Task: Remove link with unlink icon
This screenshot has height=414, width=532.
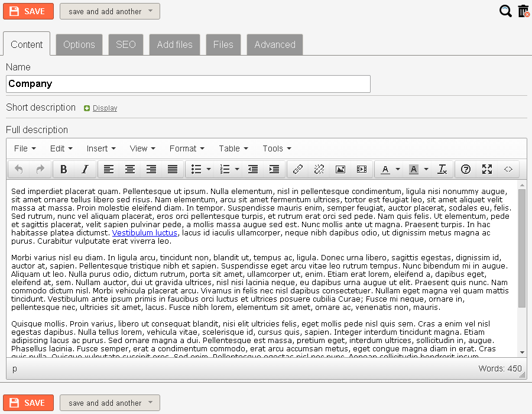Action: pos(319,169)
